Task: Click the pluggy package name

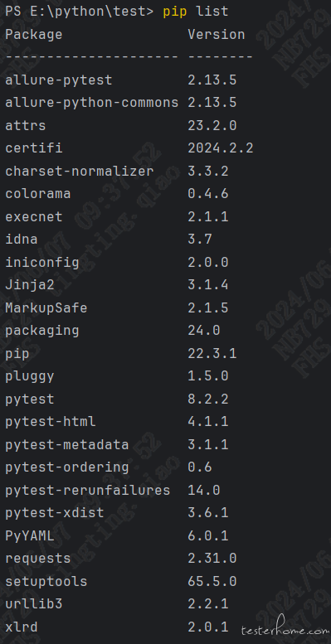Action: pos(30,376)
